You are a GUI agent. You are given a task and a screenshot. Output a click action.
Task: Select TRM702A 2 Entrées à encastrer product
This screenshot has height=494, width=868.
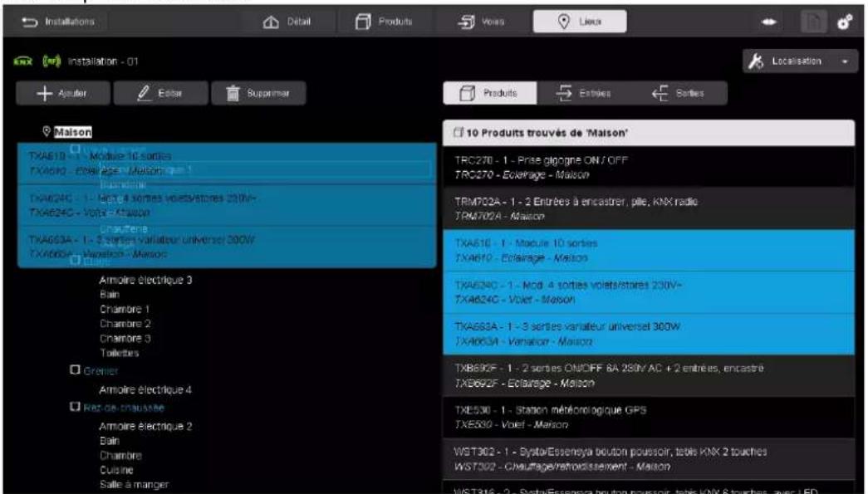click(649, 208)
